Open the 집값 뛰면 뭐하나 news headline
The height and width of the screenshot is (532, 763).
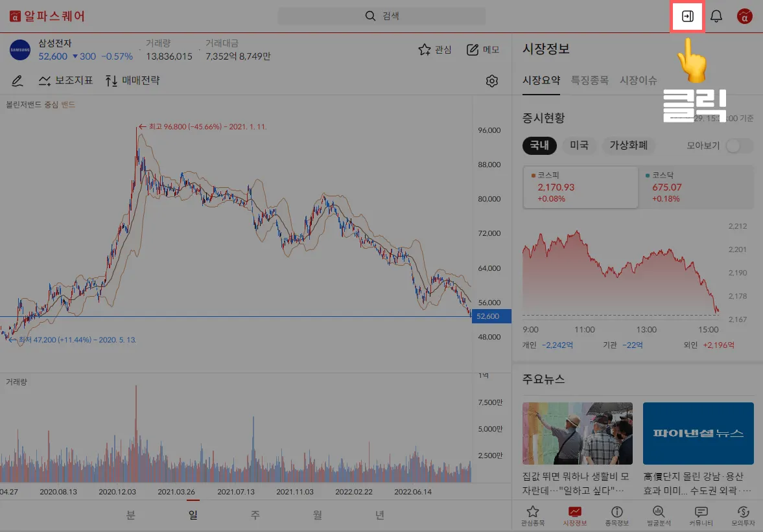[576, 483]
